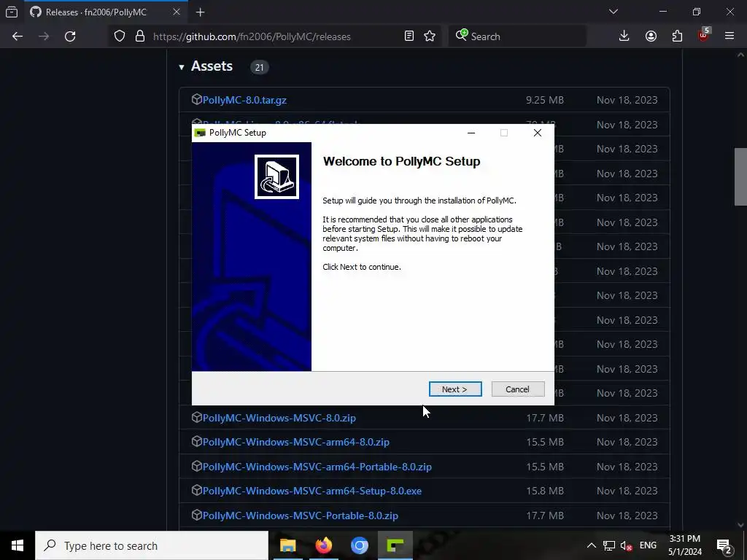This screenshot has height=560, width=747.
Task: Go back in Firefox
Action: (x=18, y=36)
